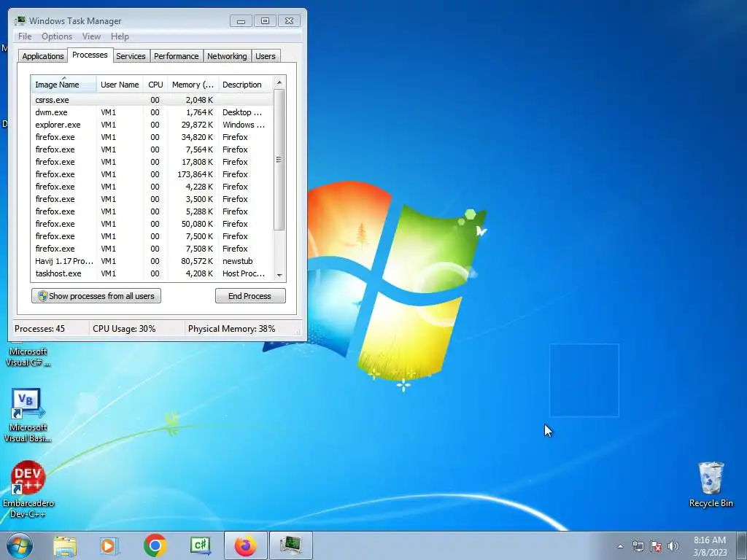Open the Action Center flag icon
Viewport: 747px width, 560px height.
pos(656,546)
